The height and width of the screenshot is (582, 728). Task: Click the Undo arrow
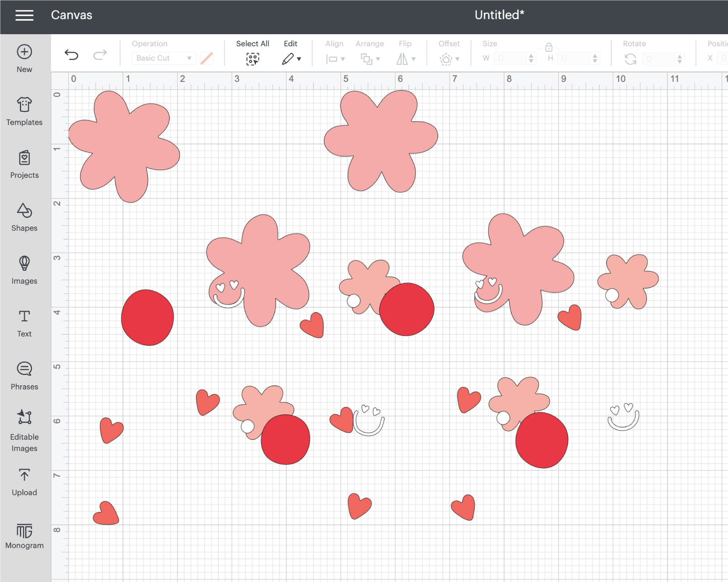72,54
